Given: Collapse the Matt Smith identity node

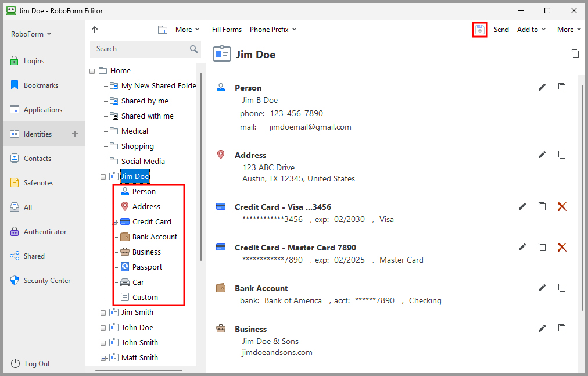Looking at the screenshot, I should click(103, 358).
